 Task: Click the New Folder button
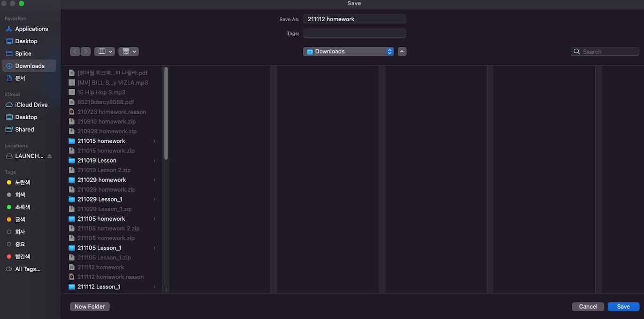[90, 306]
